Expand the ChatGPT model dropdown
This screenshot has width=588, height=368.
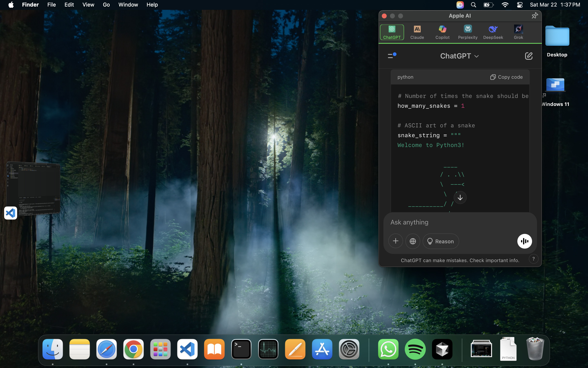(459, 56)
